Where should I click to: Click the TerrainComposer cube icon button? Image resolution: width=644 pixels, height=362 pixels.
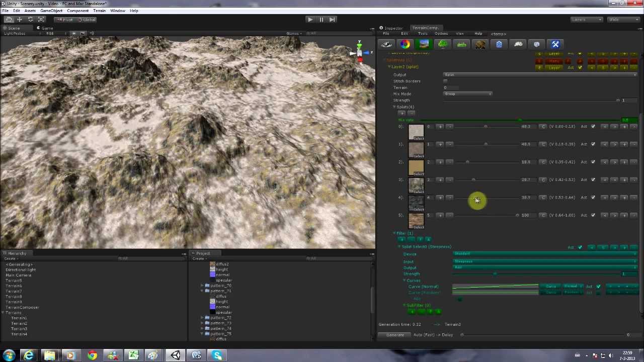537,44
